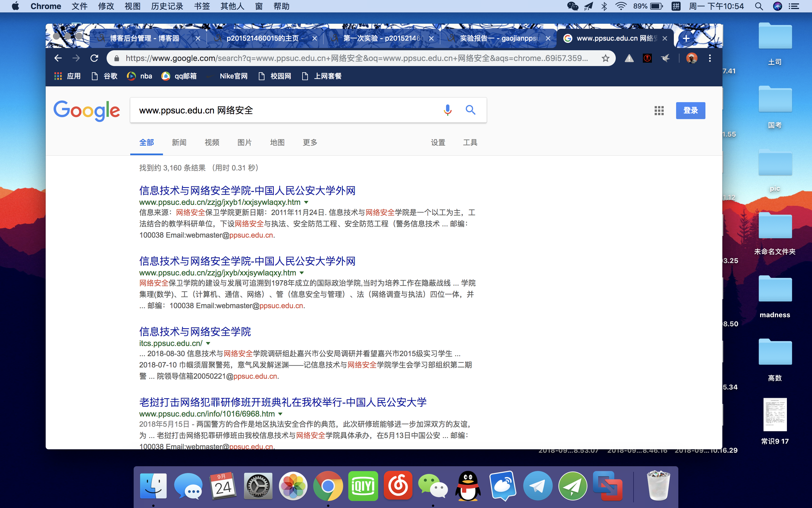Click the Google logo

pos(87,111)
